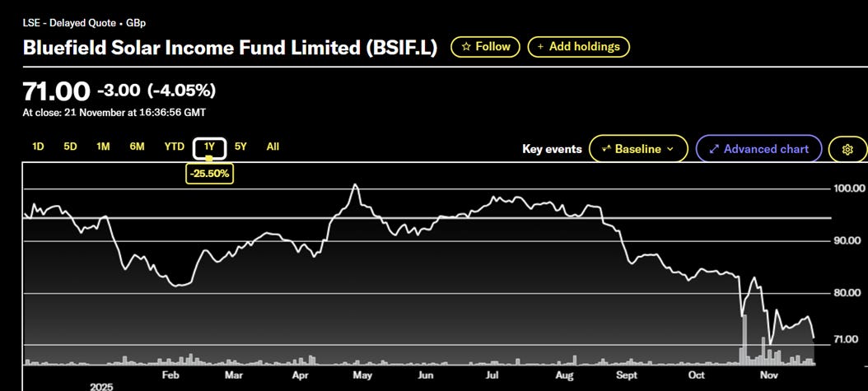Click the Feb axis label

pyautogui.click(x=170, y=375)
